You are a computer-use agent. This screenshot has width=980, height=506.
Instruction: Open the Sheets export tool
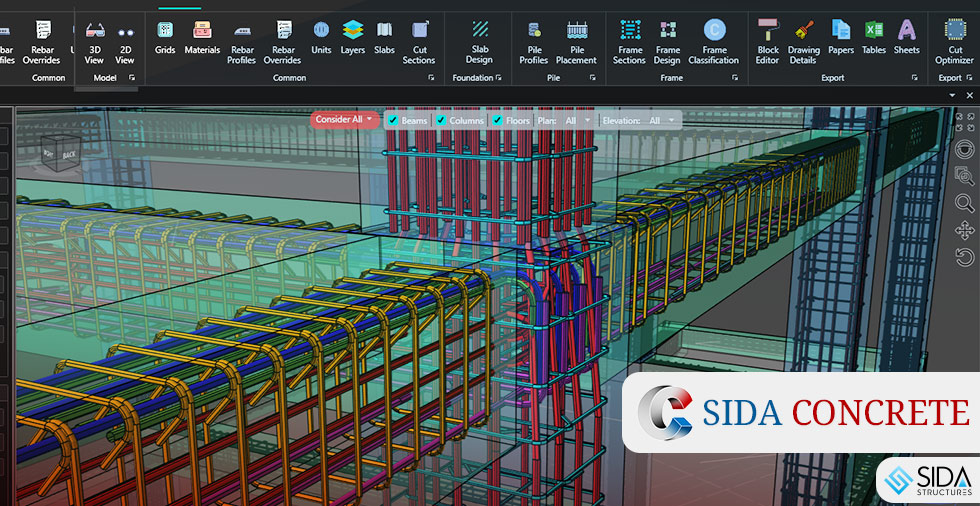pos(906,38)
